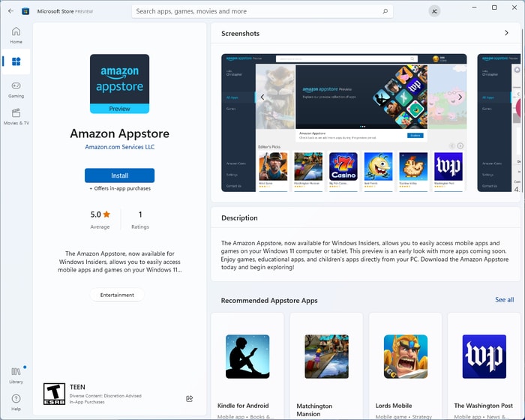Open the first Amazon Appstore screenshot

coord(343,123)
